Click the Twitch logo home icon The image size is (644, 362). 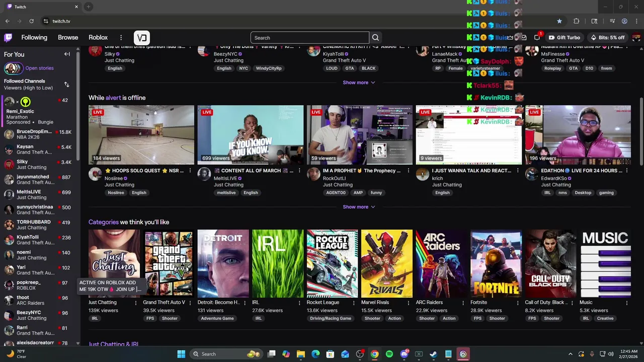(x=8, y=38)
